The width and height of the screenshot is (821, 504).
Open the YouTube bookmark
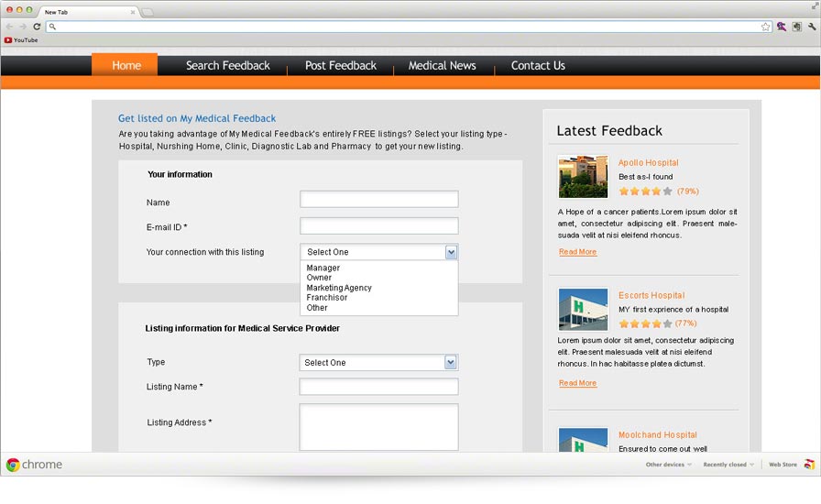tap(21, 40)
